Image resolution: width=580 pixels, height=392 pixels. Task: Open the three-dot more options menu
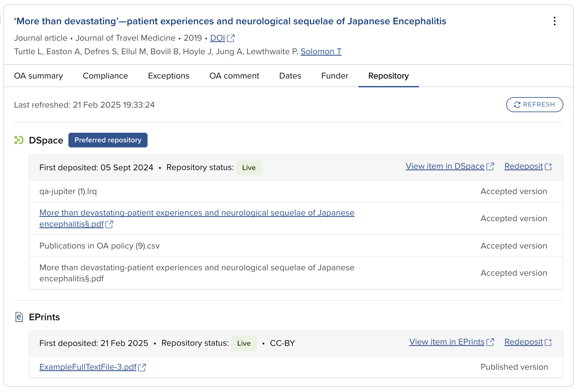pyautogui.click(x=555, y=21)
